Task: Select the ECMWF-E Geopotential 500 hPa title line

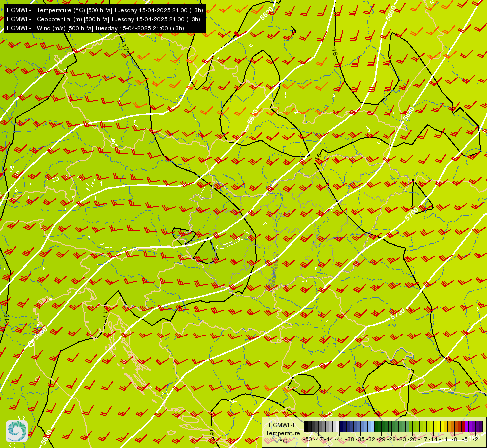Action: point(103,19)
